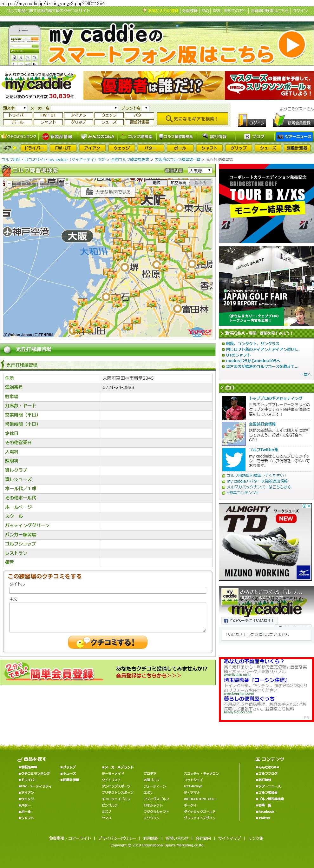The width and height of the screenshot is (314, 868).
Task: Click the TOUR B X/XS Bridgestone ad
Action: [266, 204]
